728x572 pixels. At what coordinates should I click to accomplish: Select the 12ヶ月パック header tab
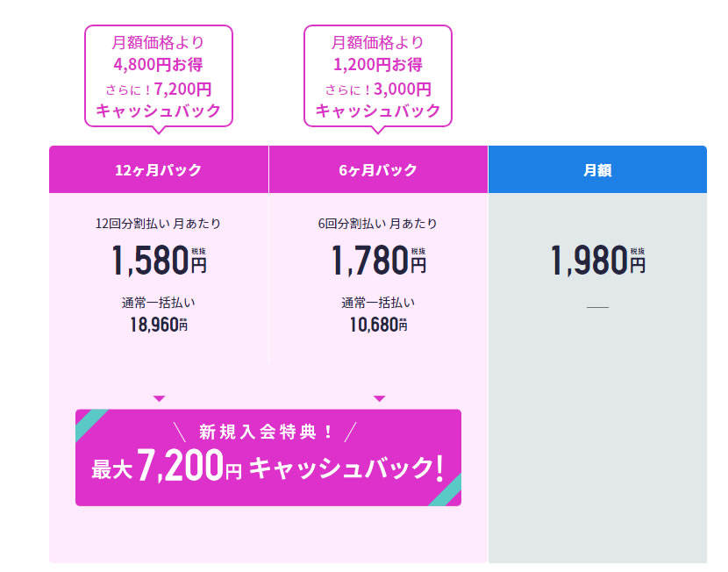click(159, 169)
